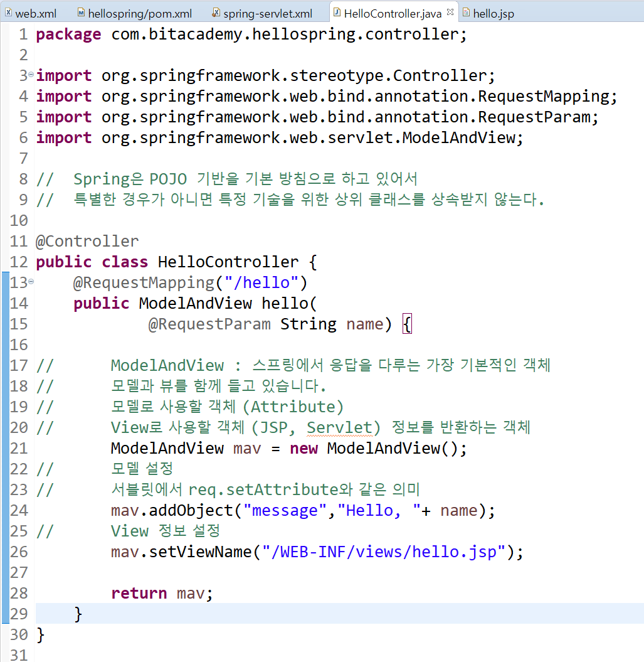This screenshot has width=644, height=662.
Task: Click the "message" string on line 24
Action: 285,510
